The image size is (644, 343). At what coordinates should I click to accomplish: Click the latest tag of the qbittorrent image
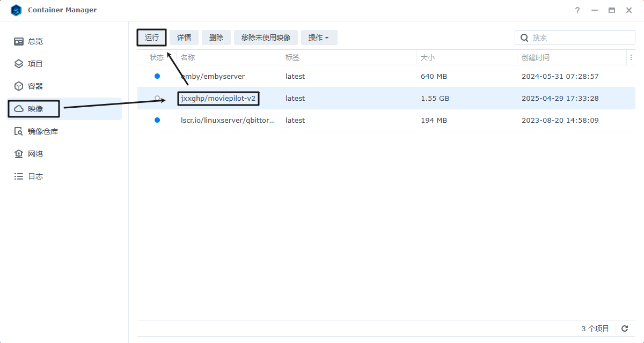[x=295, y=120]
